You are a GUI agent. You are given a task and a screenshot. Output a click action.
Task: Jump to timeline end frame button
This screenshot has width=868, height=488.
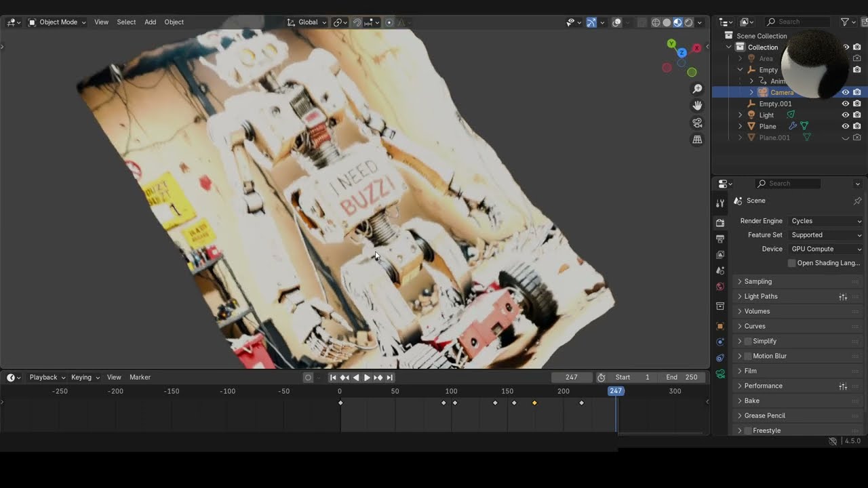tap(389, 378)
